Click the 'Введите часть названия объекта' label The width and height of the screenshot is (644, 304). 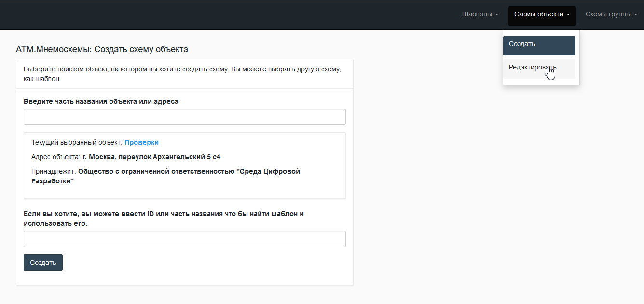point(101,101)
